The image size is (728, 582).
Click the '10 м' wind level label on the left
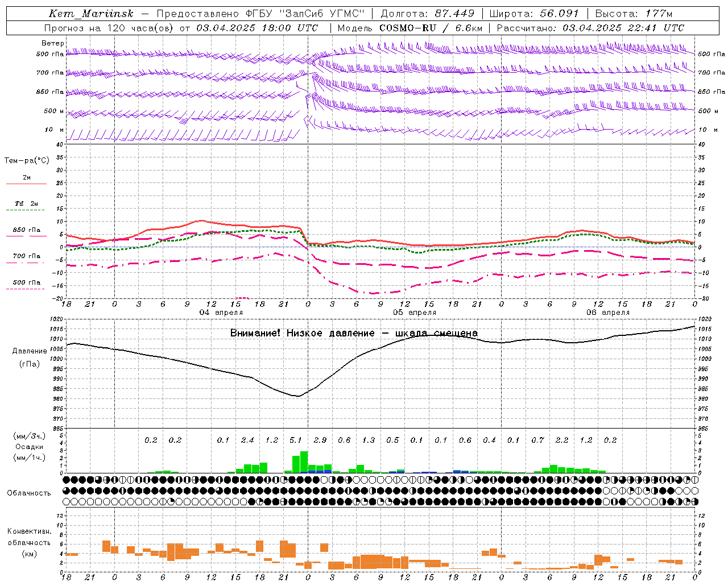[55, 130]
